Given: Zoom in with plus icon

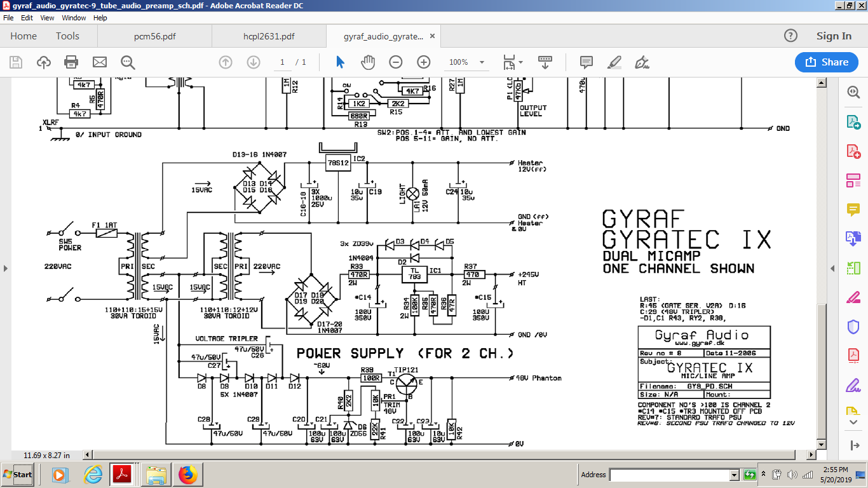Looking at the screenshot, I should pos(424,62).
